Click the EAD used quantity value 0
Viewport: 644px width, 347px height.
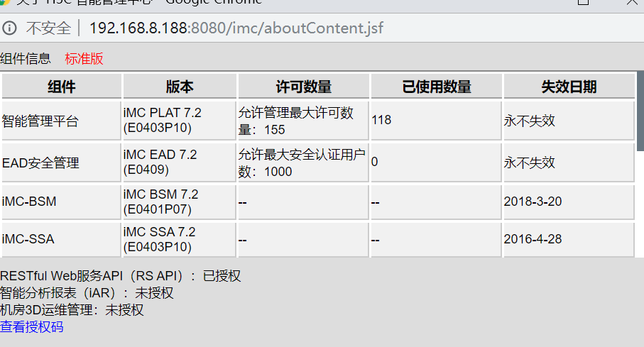point(375,162)
